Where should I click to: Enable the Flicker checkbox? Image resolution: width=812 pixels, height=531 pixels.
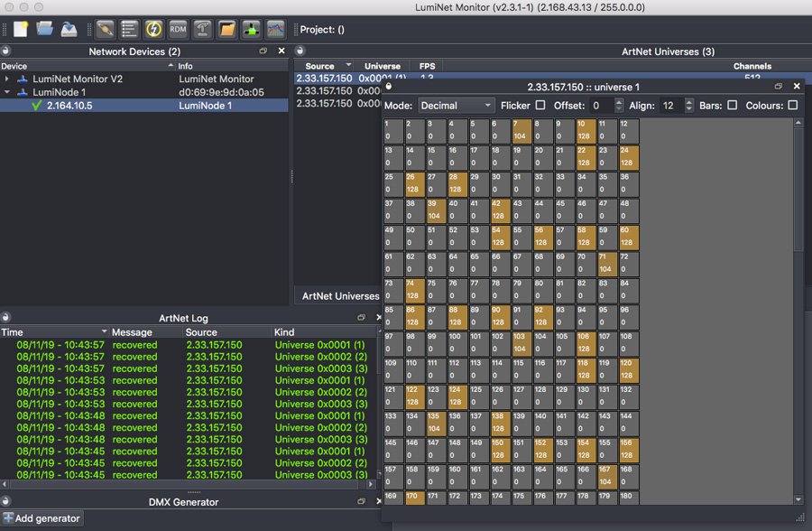coord(540,106)
